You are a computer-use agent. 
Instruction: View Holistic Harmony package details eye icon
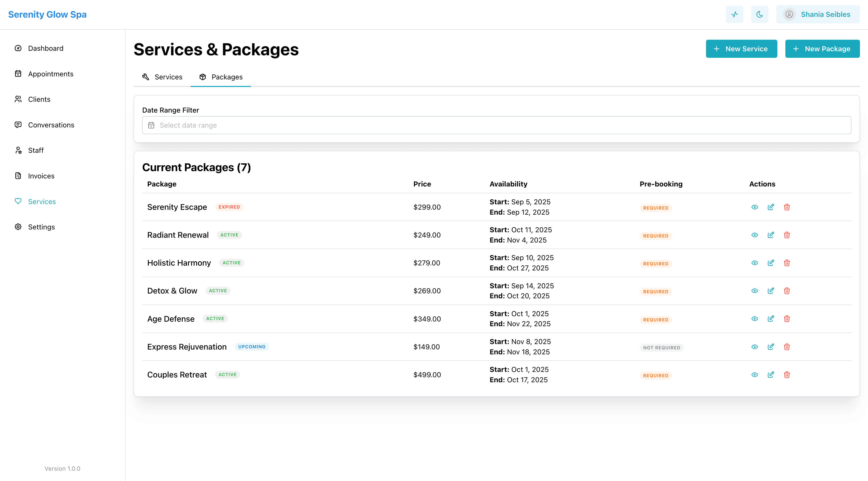click(x=754, y=263)
